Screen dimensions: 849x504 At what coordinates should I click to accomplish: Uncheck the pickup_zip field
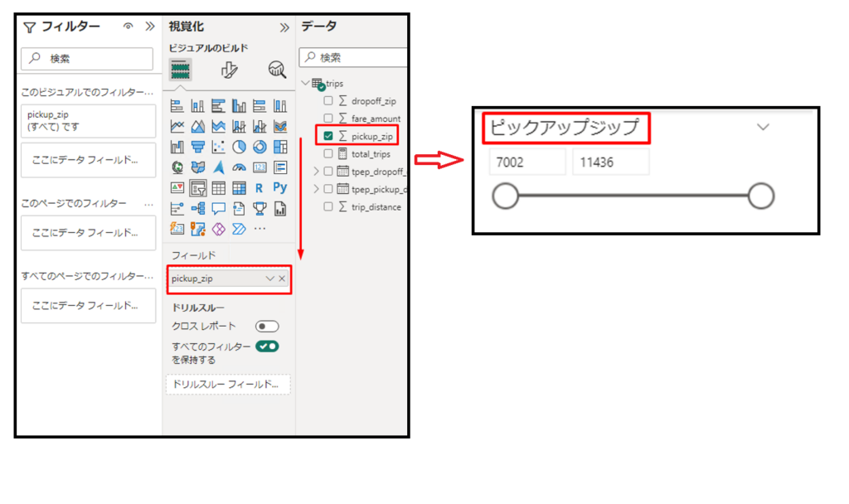coord(328,136)
